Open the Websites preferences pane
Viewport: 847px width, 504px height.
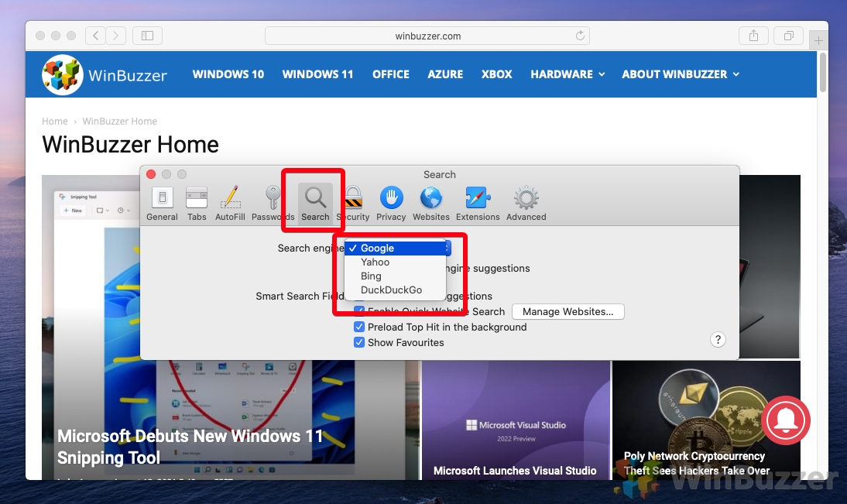[x=431, y=204]
